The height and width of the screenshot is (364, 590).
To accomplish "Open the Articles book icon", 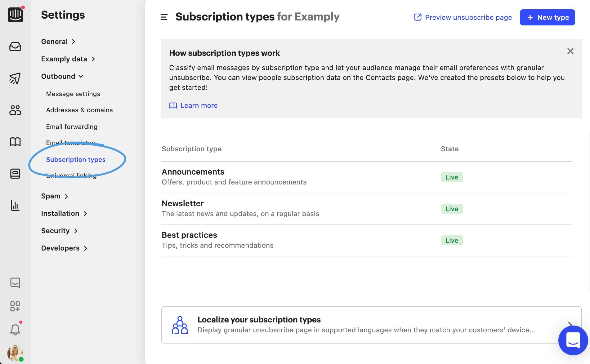I will pos(15,142).
